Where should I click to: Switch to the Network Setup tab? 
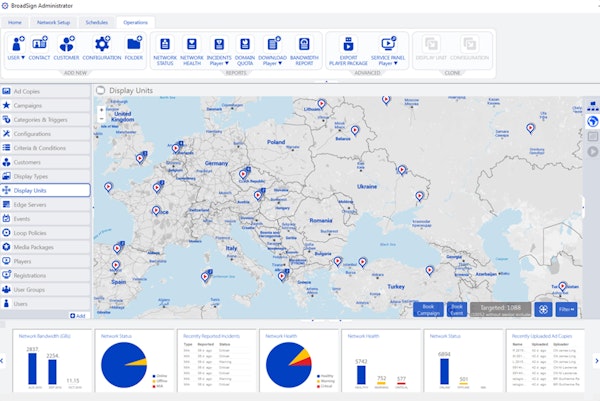click(x=53, y=22)
